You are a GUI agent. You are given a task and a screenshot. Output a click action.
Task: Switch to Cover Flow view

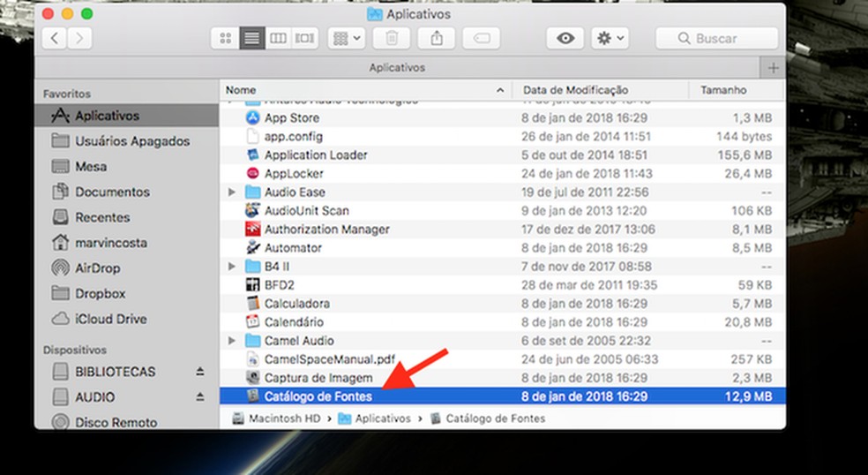tap(304, 38)
